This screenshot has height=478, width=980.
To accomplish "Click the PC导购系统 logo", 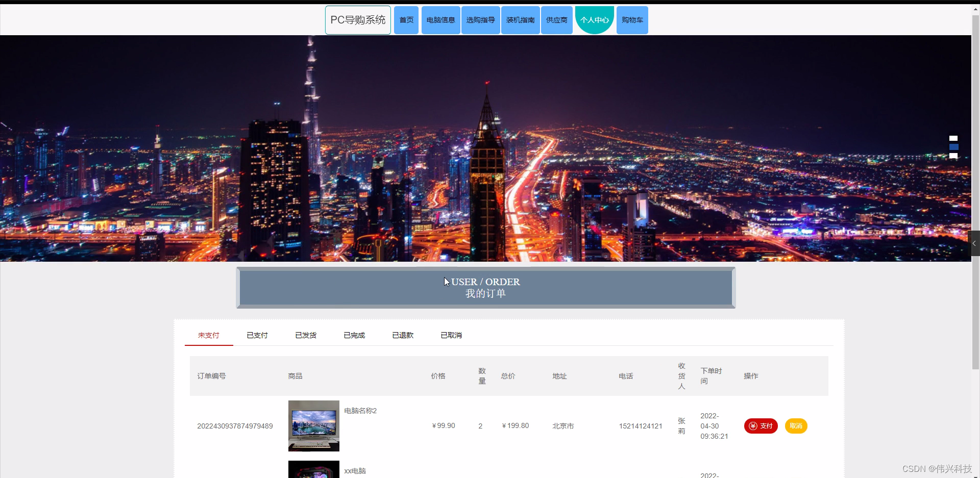I will click(x=357, y=19).
